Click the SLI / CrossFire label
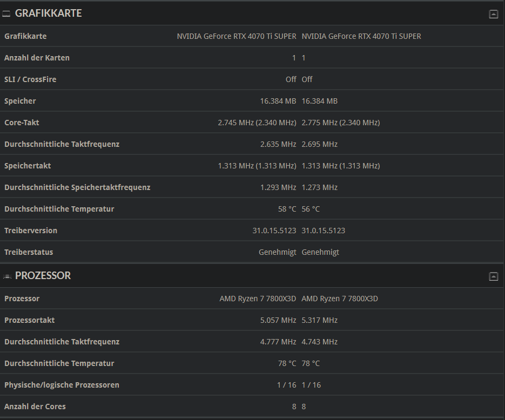Screen dimensions: 505x420 30,79
